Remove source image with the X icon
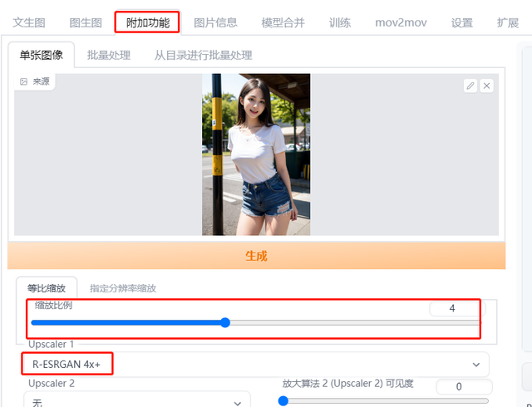Screen dimensions: 532x407 [x=486, y=86]
